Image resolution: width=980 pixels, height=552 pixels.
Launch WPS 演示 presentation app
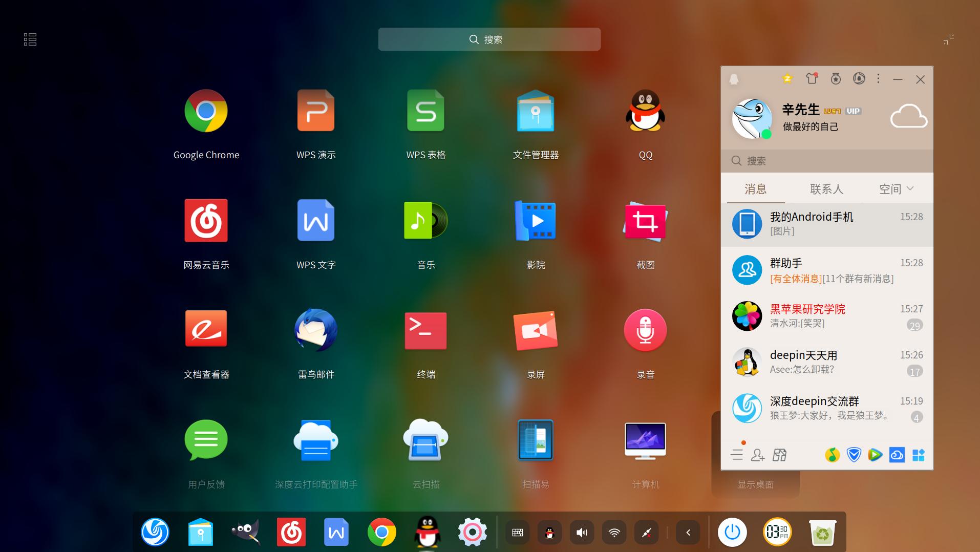coord(316,111)
